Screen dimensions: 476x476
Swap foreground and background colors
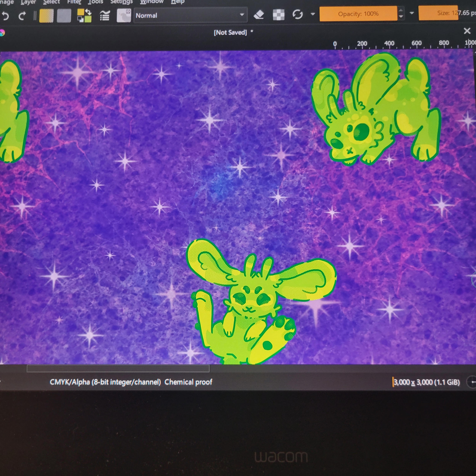click(x=88, y=12)
